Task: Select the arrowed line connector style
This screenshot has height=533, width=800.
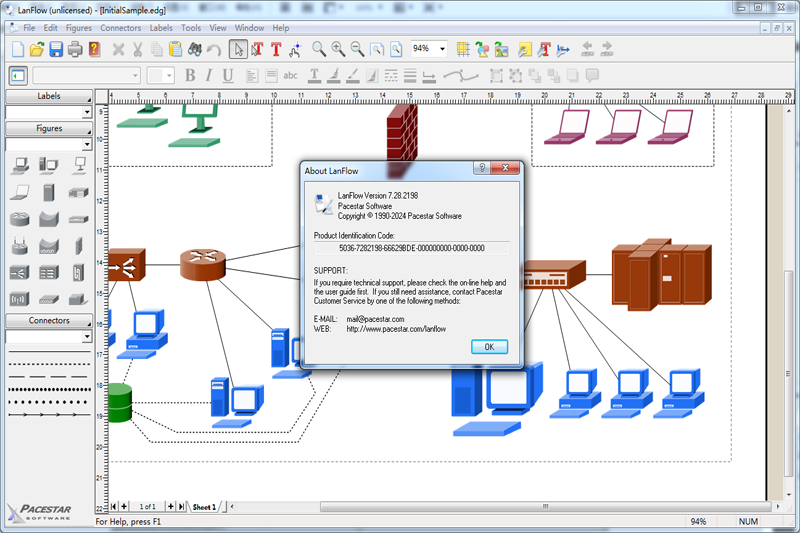Action: click(x=49, y=415)
